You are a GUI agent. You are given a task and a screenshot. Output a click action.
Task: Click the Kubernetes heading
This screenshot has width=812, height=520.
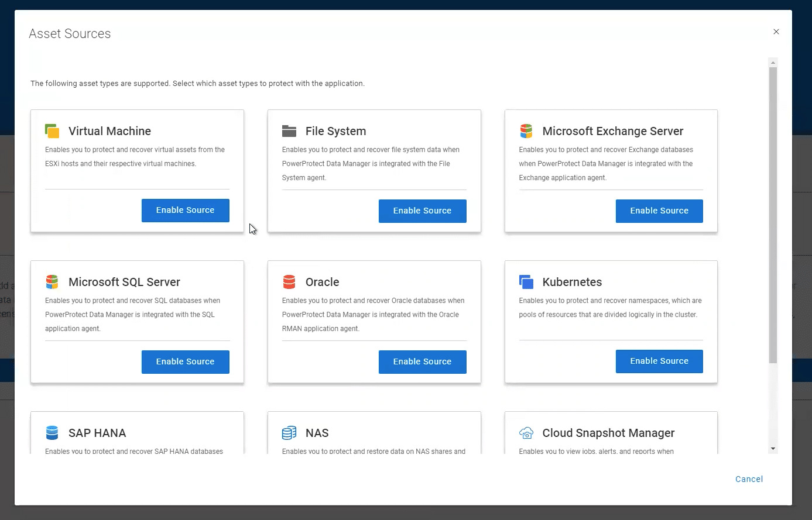coord(573,282)
